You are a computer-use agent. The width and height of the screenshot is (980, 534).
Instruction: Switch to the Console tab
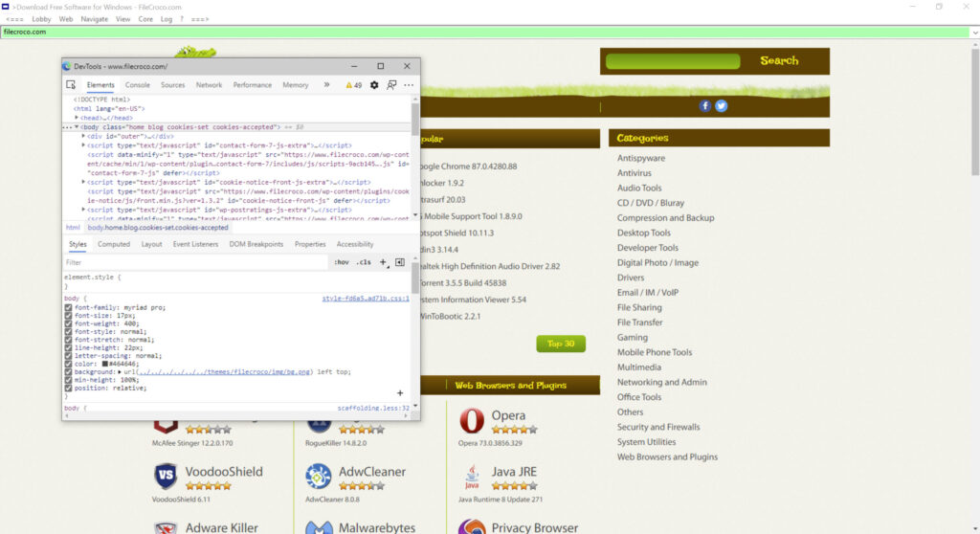[138, 85]
